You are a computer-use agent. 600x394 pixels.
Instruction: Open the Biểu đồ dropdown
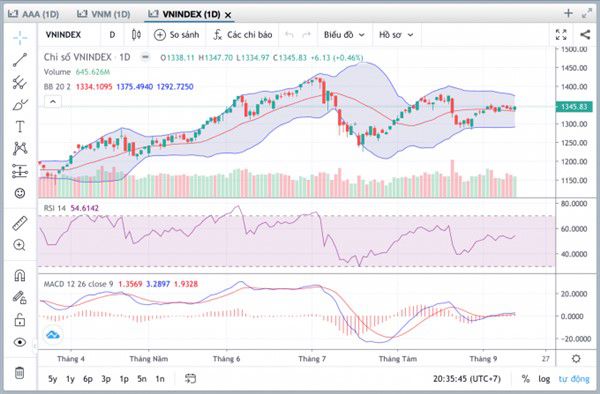(x=344, y=35)
